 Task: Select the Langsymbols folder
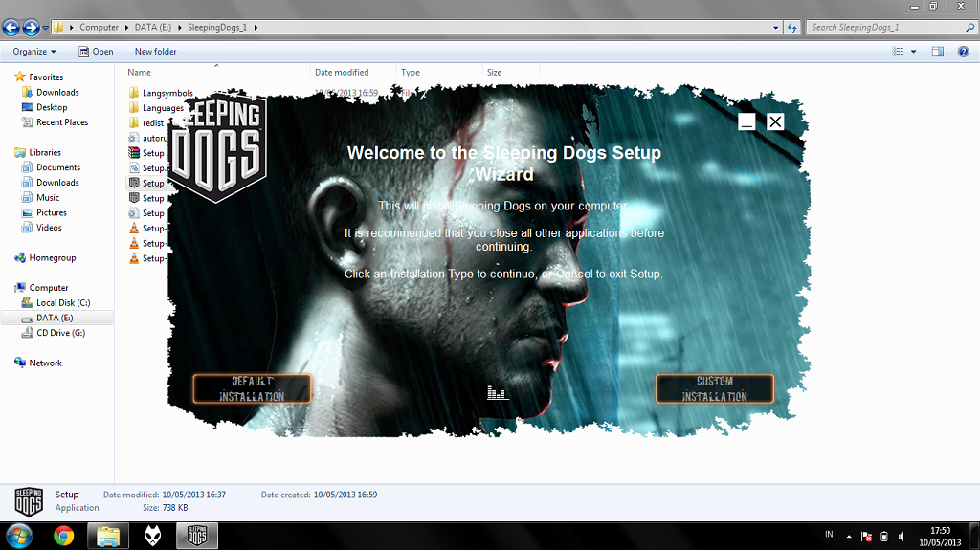click(161, 93)
